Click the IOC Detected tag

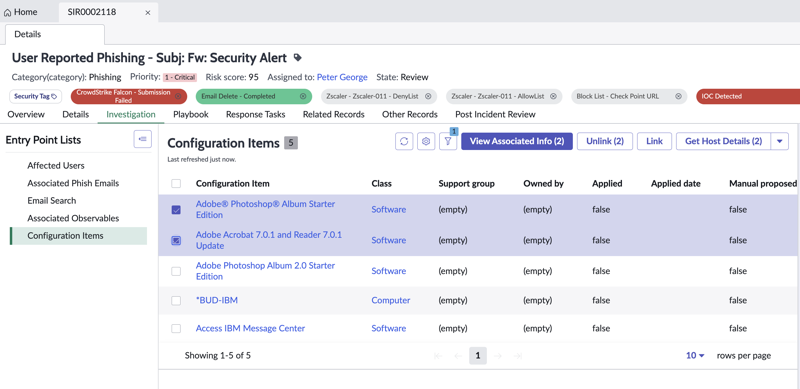747,96
